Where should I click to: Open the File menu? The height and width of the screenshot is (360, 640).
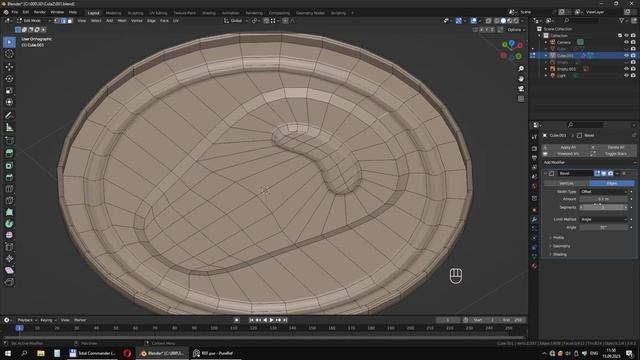(x=15, y=12)
